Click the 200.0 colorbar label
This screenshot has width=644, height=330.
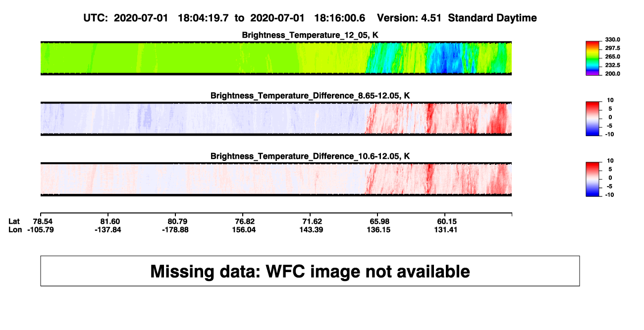(x=613, y=74)
